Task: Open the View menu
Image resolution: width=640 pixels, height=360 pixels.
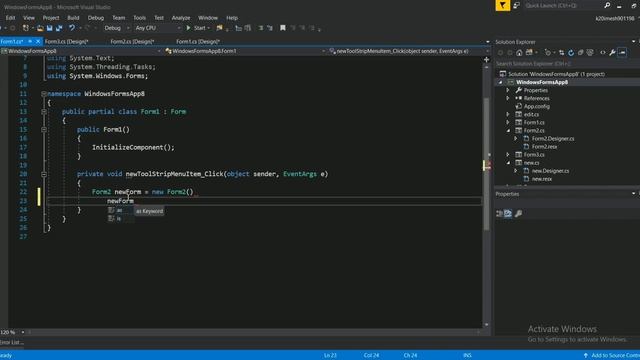Action: click(29, 18)
